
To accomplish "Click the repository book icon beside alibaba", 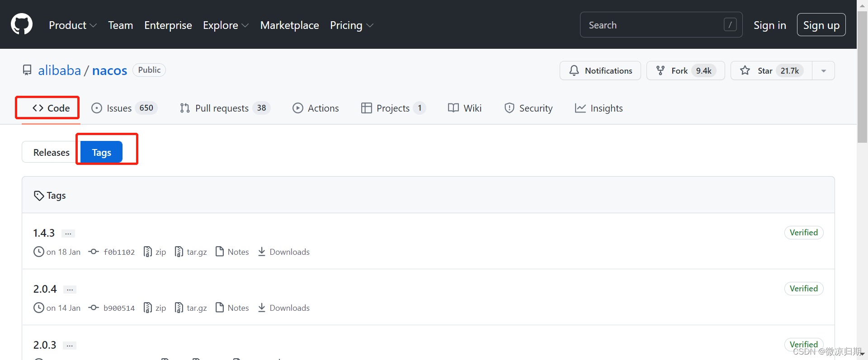I will (x=27, y=70).
